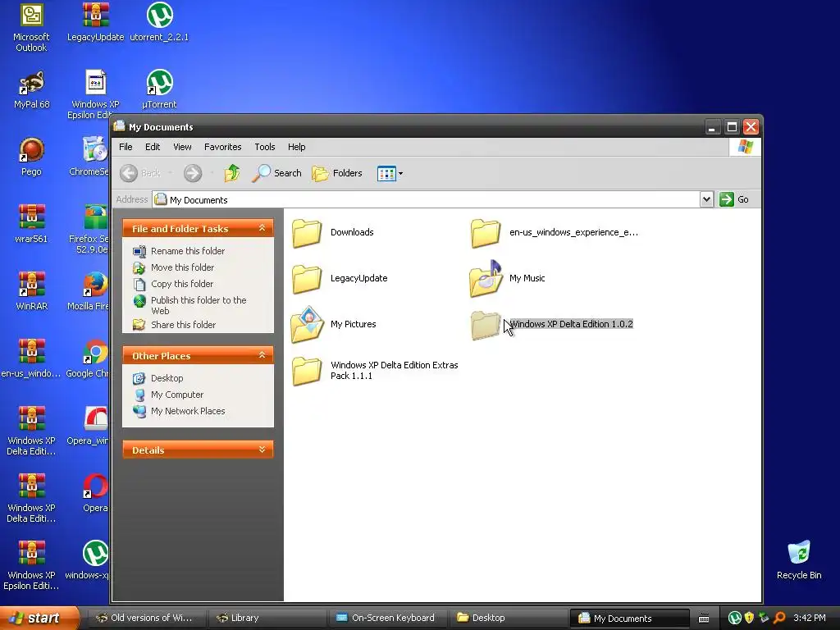840x630 pixels.
Task: Switch to Library taskbar button
Action: (268, 619)
